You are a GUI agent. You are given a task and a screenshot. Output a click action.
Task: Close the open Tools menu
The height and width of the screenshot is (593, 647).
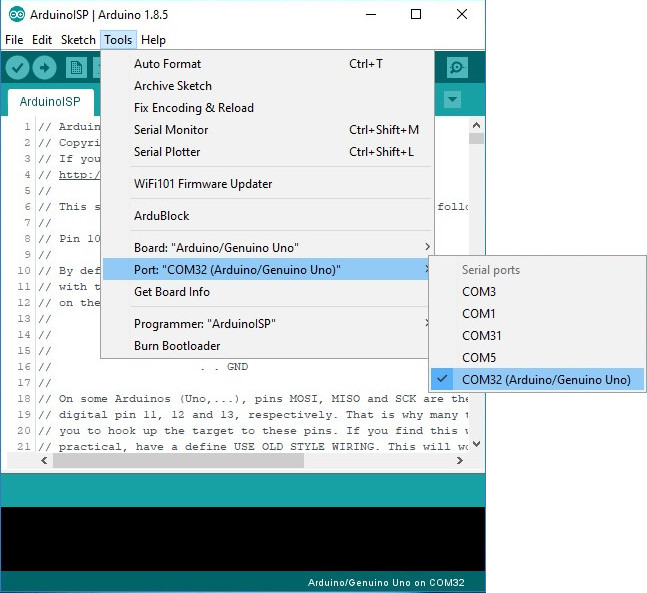(x=118, y=40)
